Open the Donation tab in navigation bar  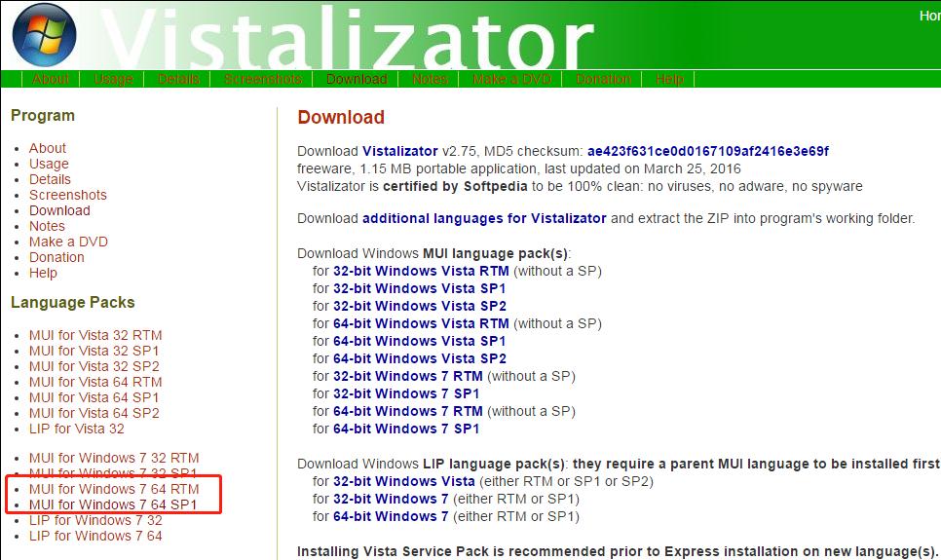coord(603,79)
